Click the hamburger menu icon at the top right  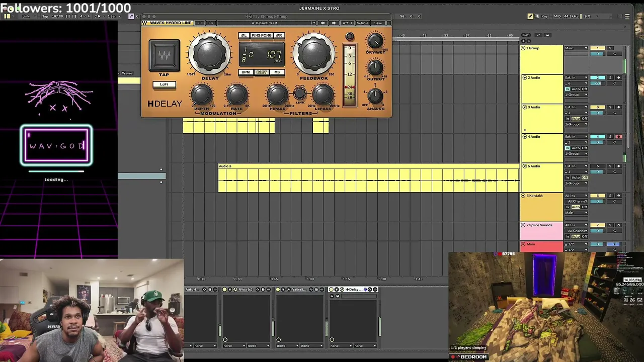pyautogui.click(x=627, y=16)
